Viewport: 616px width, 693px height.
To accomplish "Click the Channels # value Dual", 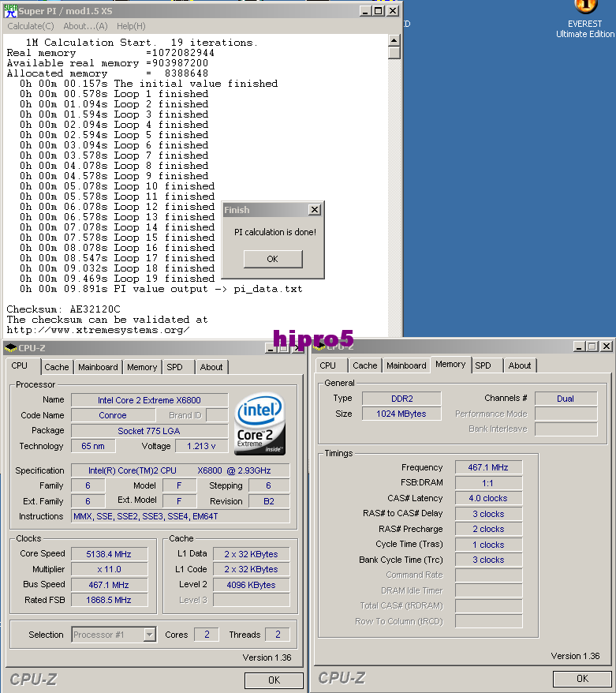I will (x=566, y=399).
